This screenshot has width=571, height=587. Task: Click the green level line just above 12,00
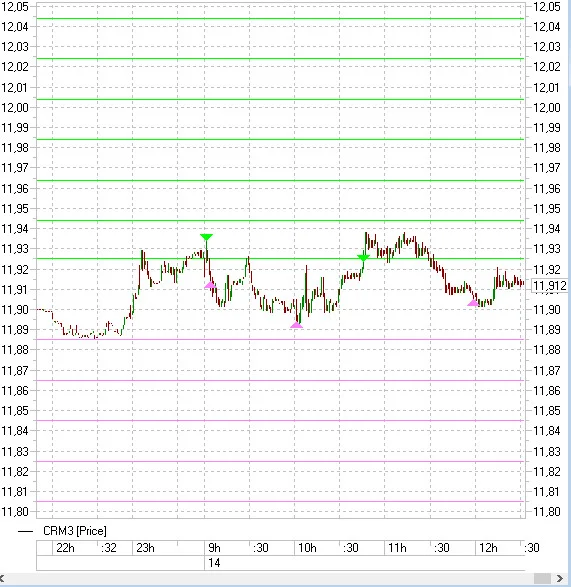[280, 99]
